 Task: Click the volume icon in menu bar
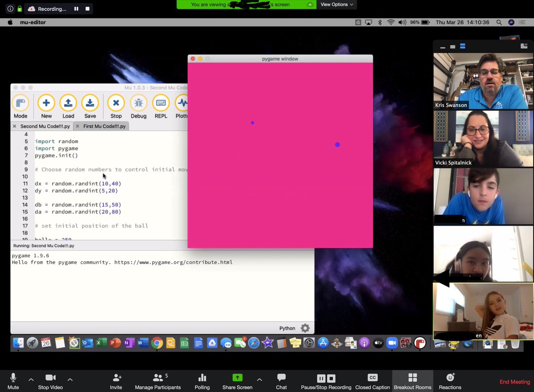coord(402,22)
